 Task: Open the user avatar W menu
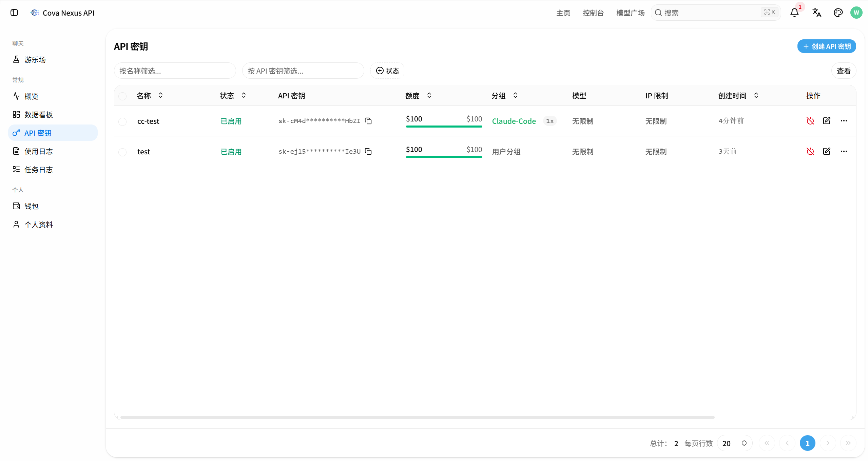[856, 13]
